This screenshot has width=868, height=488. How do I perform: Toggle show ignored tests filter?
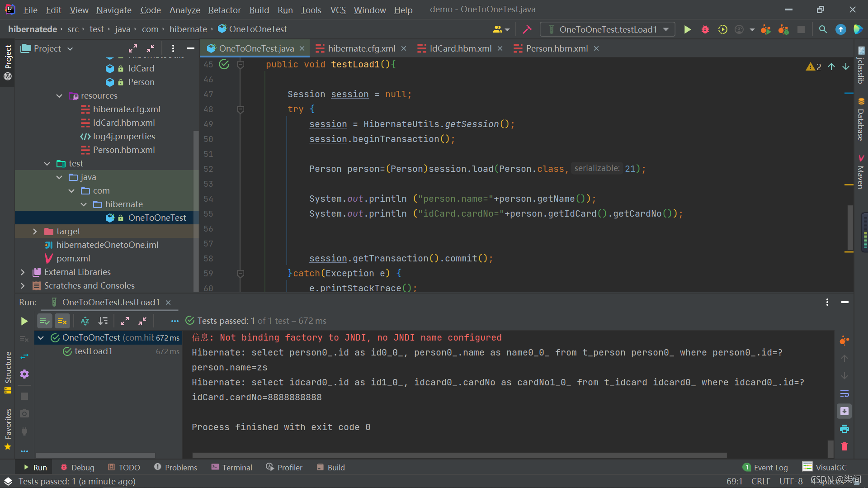coord(62,321)
